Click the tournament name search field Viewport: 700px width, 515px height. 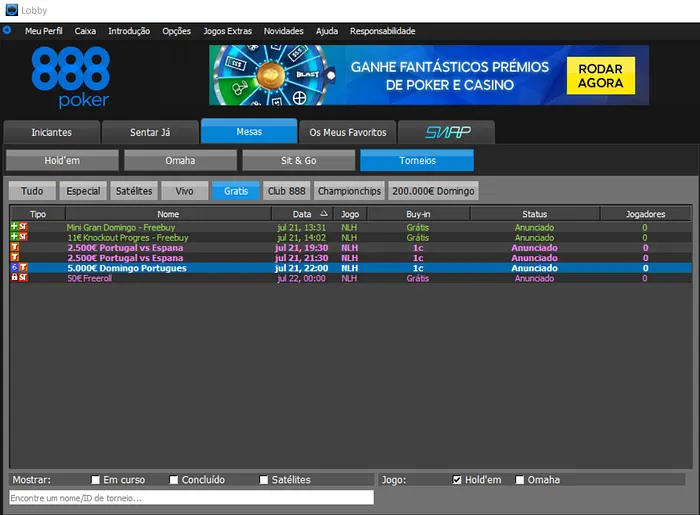(x=192, y=498)
